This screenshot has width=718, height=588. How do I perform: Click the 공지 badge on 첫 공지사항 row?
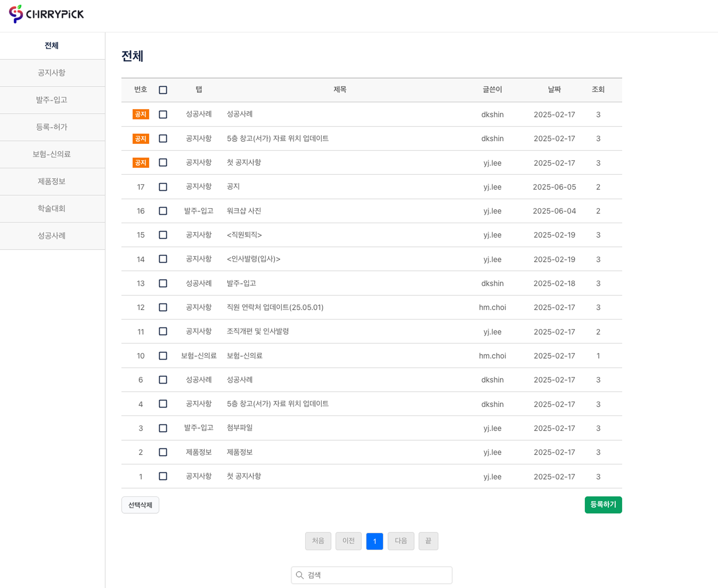click(141, 163)
